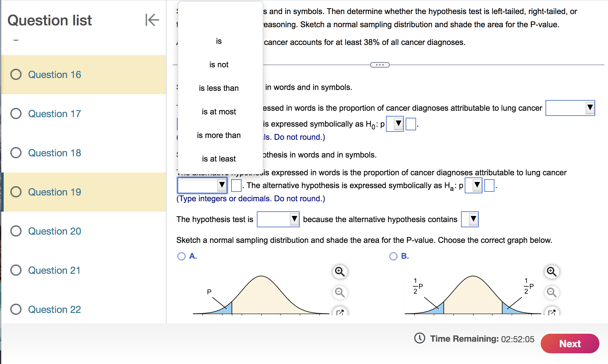
Task: Click the H0 proportion answer box
Action: pyautogui.click(x=411, y=124)
